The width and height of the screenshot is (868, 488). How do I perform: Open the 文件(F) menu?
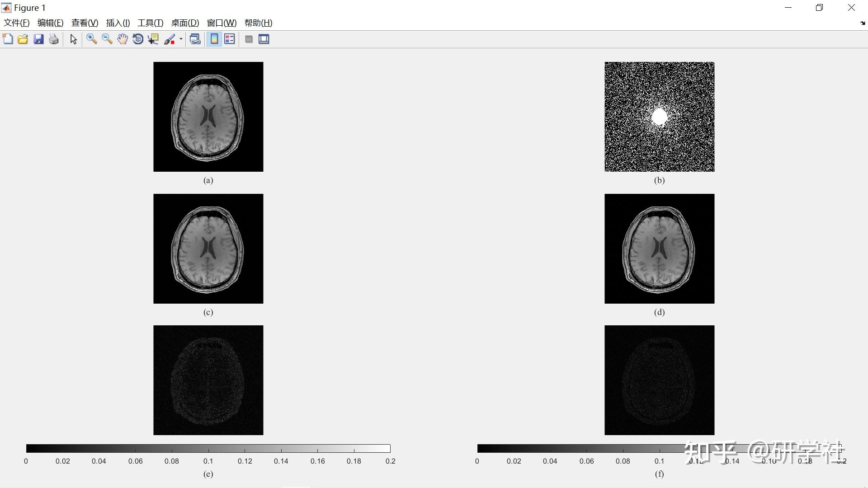point(17,23)
